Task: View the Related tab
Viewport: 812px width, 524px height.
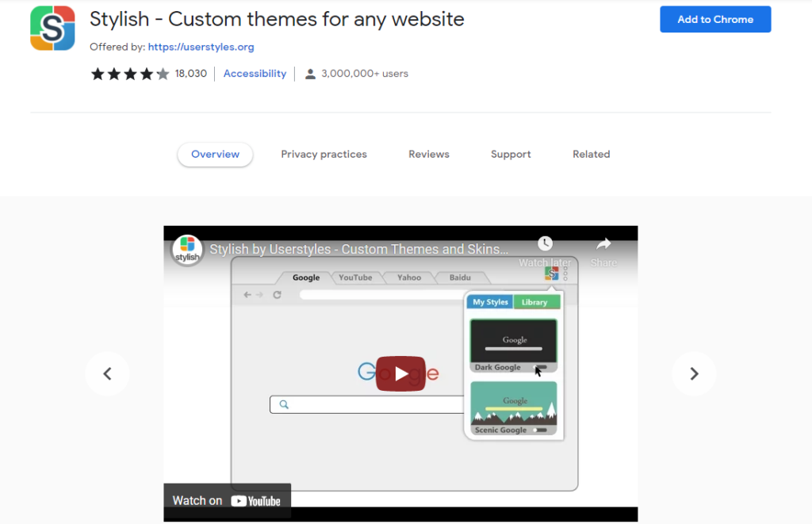Action: [592, 155]
